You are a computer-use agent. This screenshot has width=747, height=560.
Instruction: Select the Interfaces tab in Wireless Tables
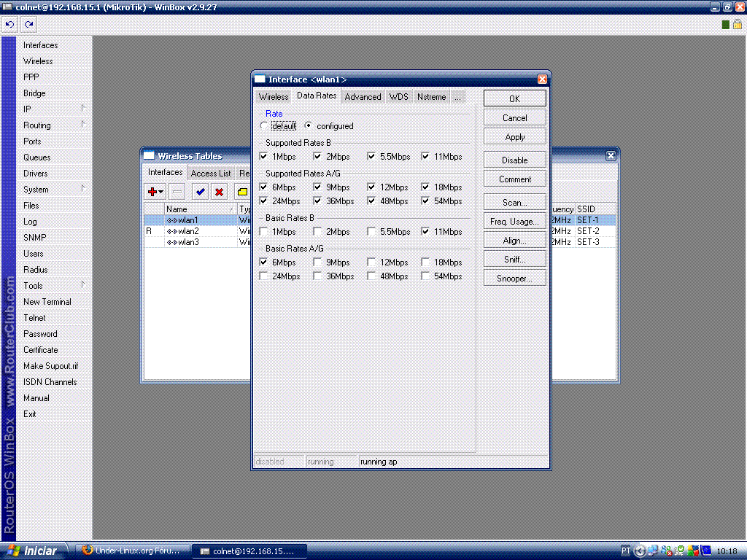[165, 172]
